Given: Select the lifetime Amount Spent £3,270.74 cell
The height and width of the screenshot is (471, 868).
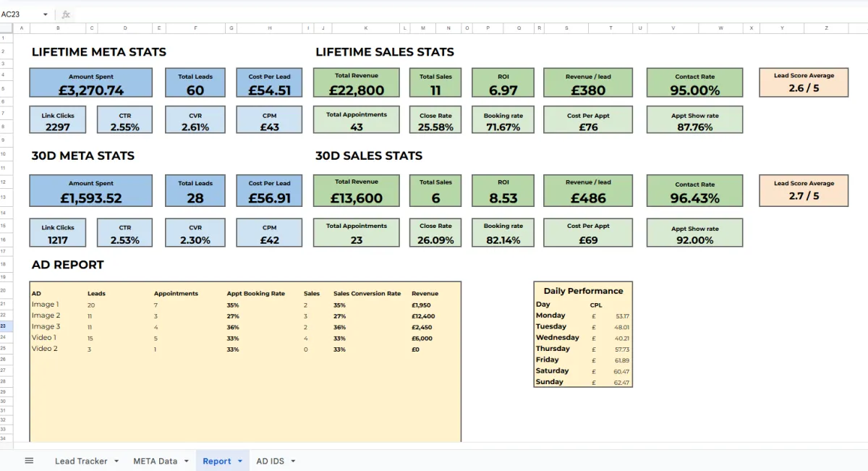Looking at the screenshot, I should click(x=91, y=90).
